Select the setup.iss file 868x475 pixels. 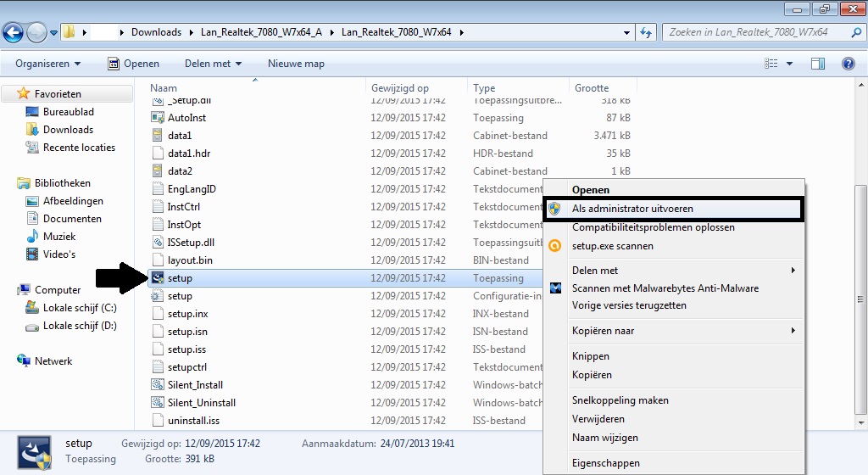pyautogui.click(x=186, y=349)
